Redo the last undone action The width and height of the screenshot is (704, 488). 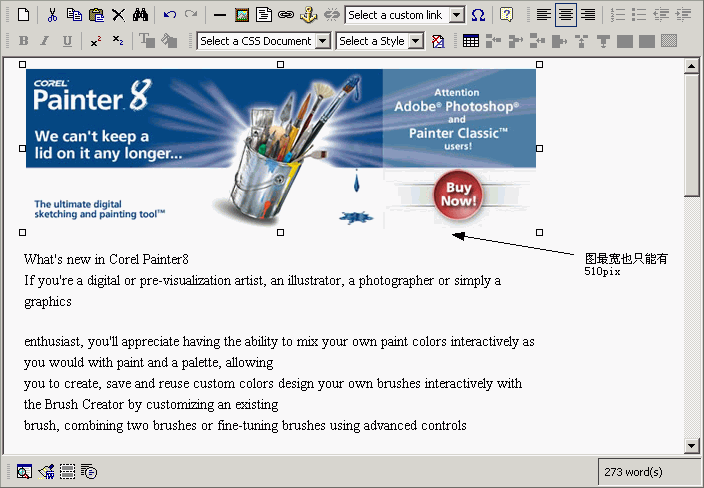click(x=191, y=15)
